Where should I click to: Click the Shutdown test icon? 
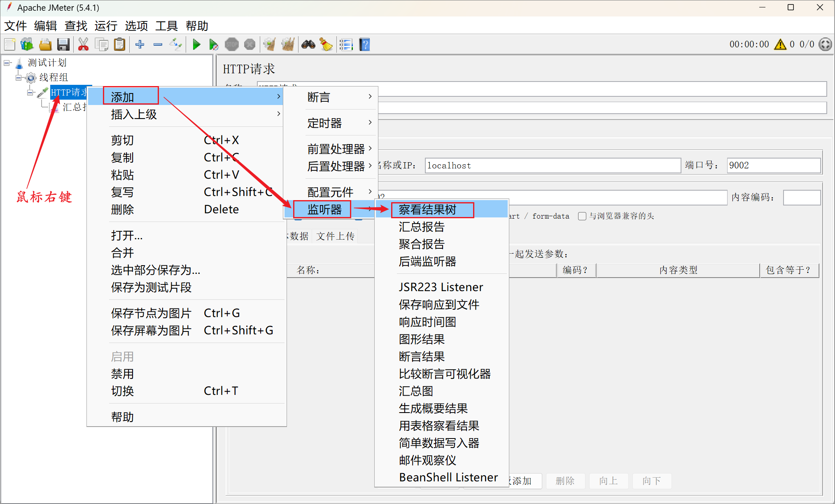coord(250,44)
